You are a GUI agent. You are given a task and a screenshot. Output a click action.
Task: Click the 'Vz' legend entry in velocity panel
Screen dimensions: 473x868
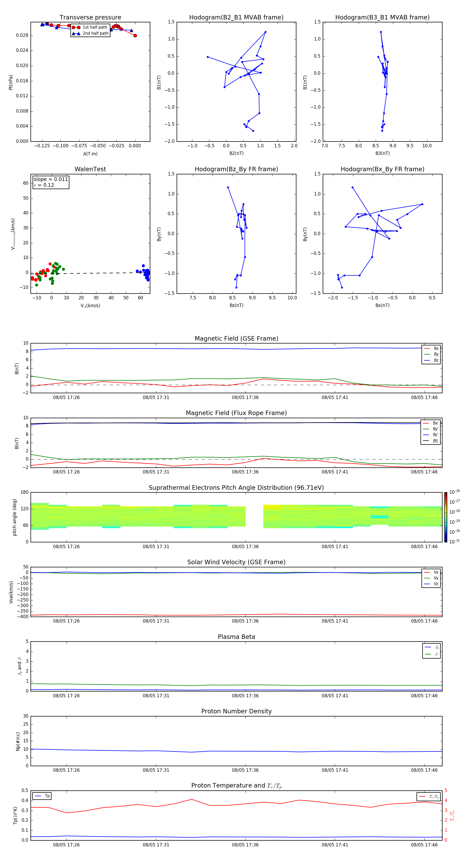point(431,584)
